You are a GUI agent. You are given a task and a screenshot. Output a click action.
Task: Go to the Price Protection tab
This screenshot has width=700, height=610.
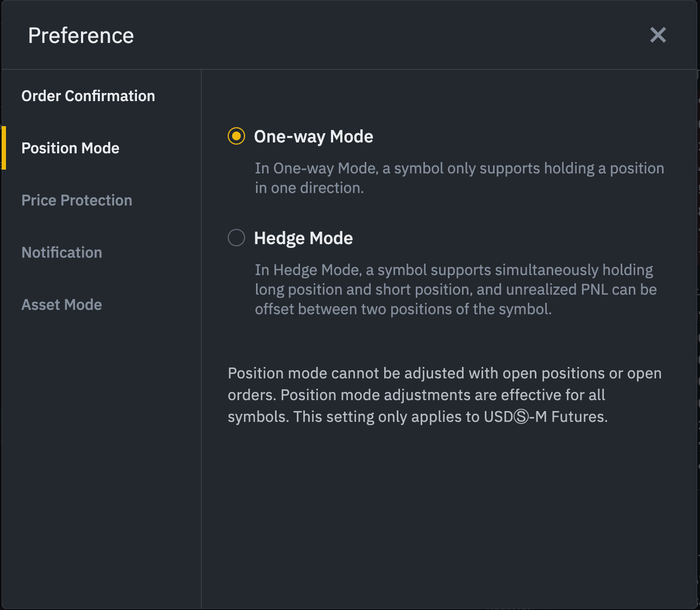point(77,201)
